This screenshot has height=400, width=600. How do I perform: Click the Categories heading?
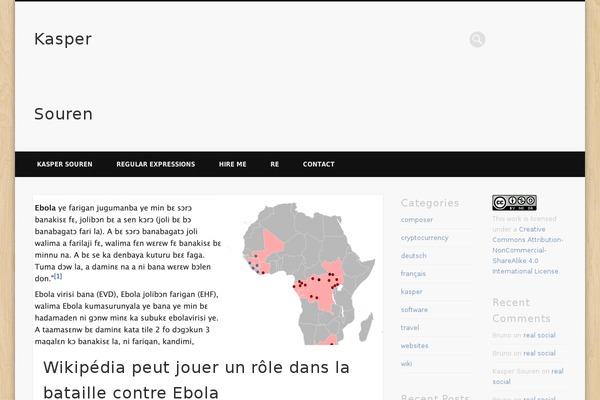click(x=430, y=203)
